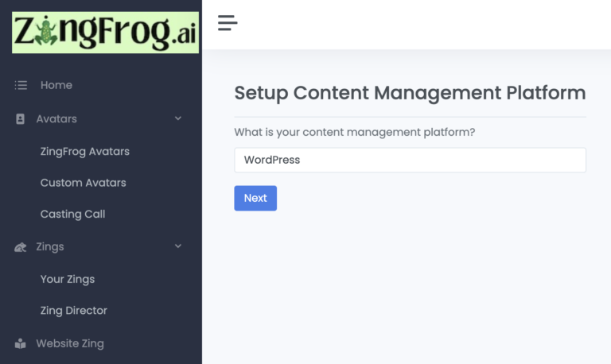Click the Setup Content Management Platform heading

tap(410, 93)
